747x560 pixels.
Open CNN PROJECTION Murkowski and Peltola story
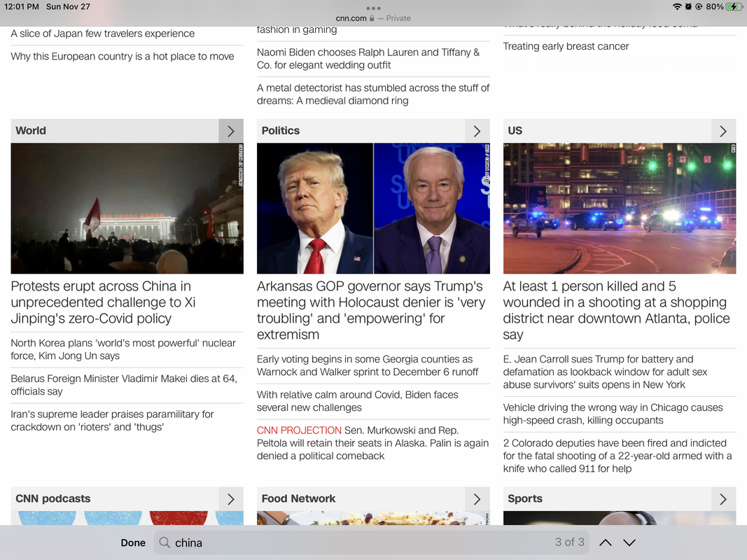coord(372,443)
